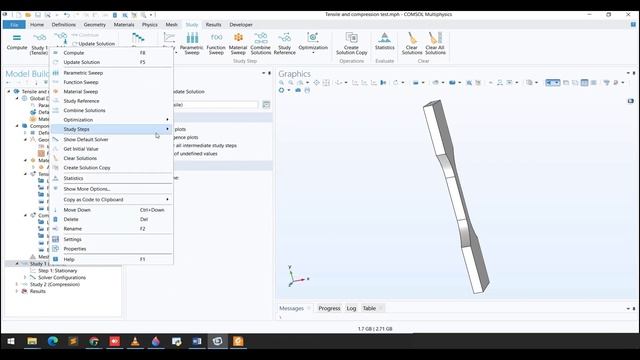The height and width of the screenshot is (360, 640).
Task: Choose Compute in context menu
Action: tap(111, 53)
